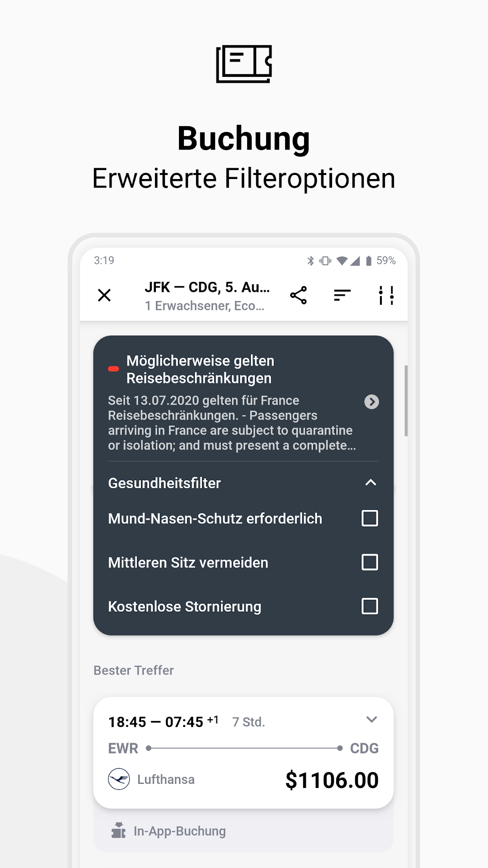This screenshot has width=488, height=868.
Task: Tap the share icon in the toolbar
Action: 298,295
